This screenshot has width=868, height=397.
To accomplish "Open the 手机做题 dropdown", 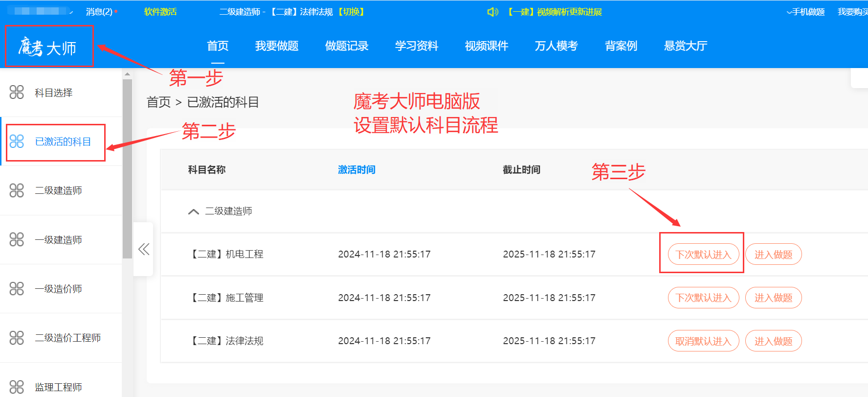I will [805, 12].
